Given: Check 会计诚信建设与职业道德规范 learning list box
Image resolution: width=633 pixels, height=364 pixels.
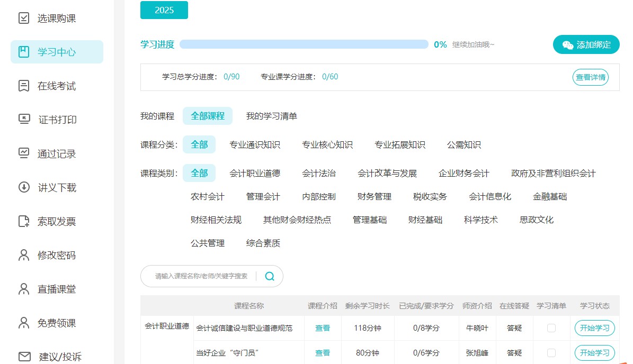Looking at the screenshot, I should coord(551,328).
